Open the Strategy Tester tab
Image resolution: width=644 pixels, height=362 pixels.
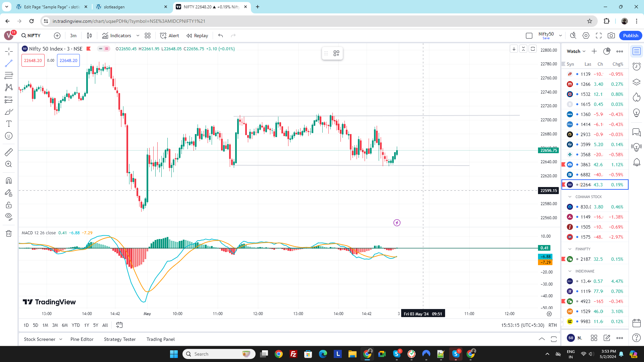click(120, 339)
